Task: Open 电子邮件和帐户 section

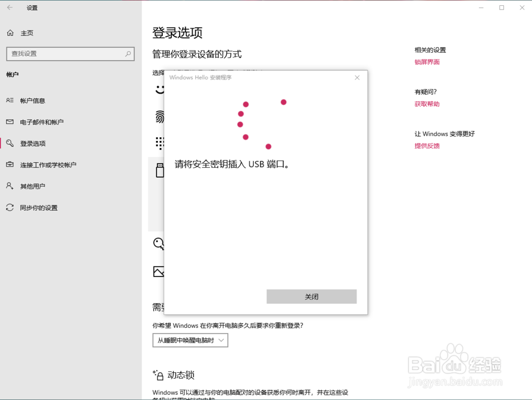Action: pos(41,122)
